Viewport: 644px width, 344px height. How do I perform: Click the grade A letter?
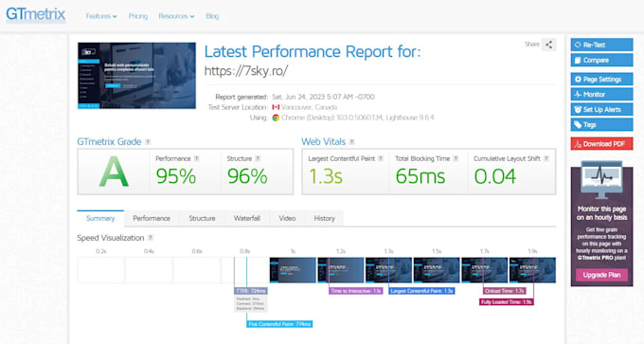[114, 172]
